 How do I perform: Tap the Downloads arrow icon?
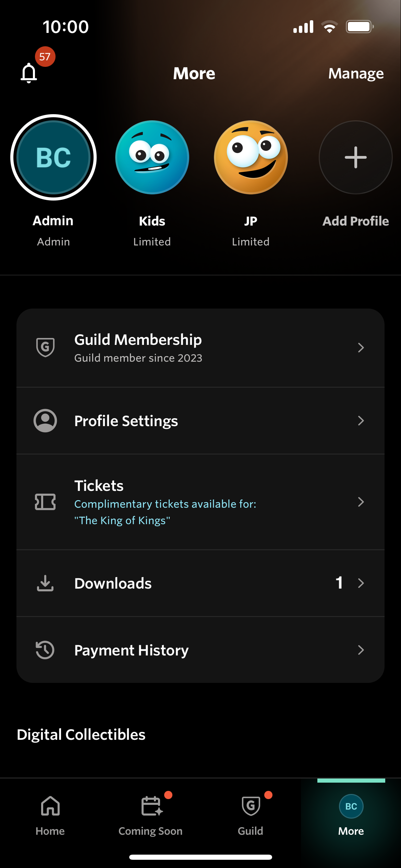point(45,583)
